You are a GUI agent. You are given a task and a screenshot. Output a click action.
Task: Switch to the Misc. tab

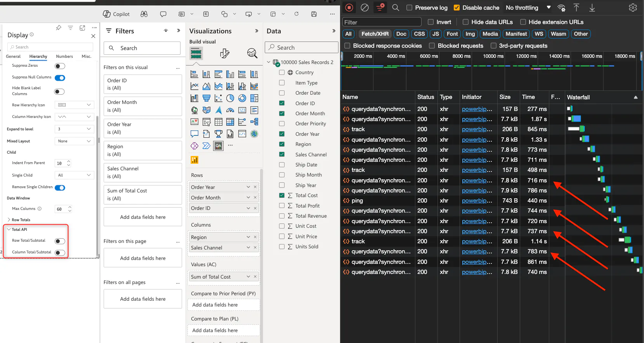[x=87, y=56]
